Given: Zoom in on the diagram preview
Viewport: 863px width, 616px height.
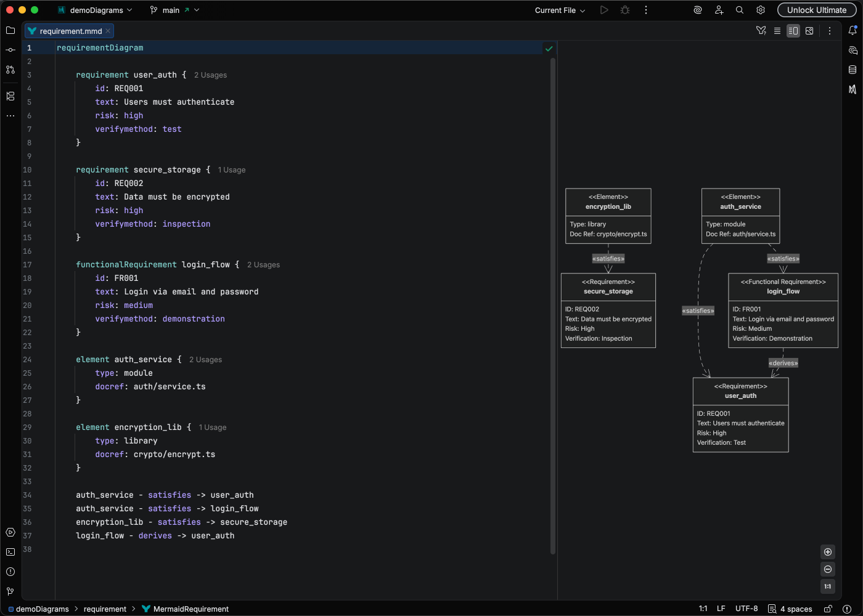Looking at the screenshot, I should tap(828, 552).
